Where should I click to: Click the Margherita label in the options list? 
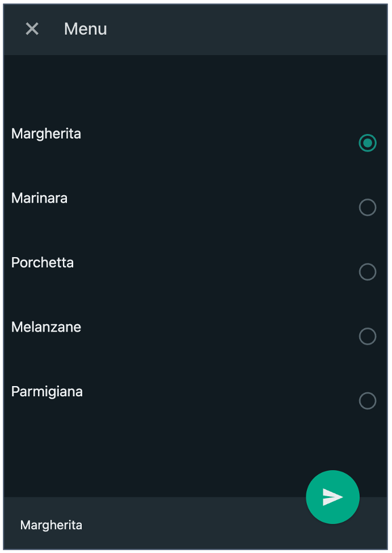coord(46,134)
